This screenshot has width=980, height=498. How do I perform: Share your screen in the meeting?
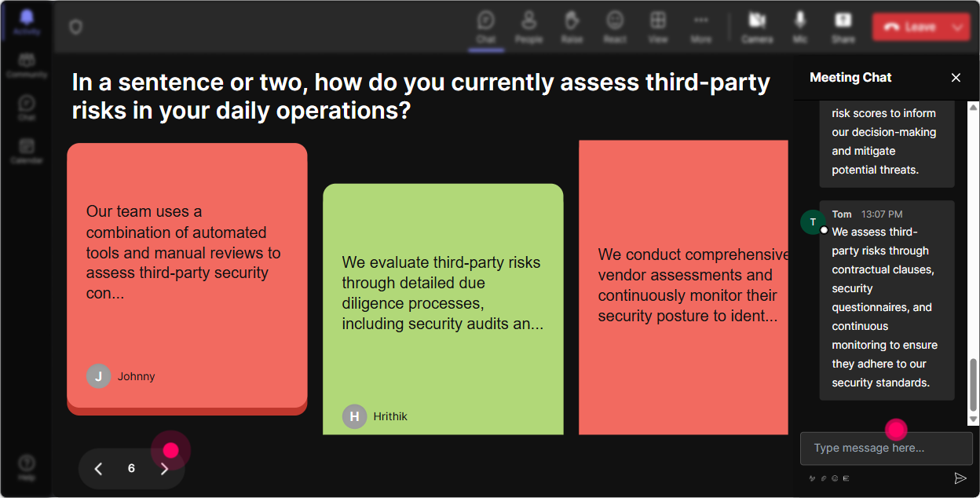pyautogui.click(x=843, y=27)
